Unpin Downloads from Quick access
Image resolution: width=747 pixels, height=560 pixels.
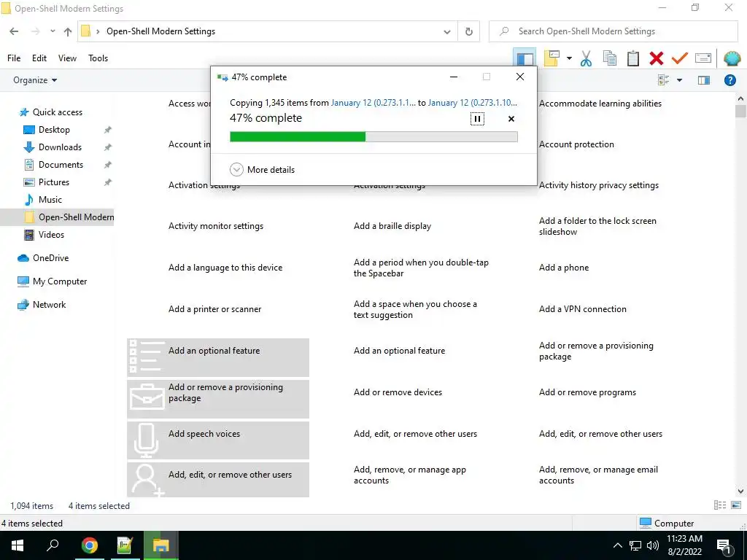coord(108,147)
